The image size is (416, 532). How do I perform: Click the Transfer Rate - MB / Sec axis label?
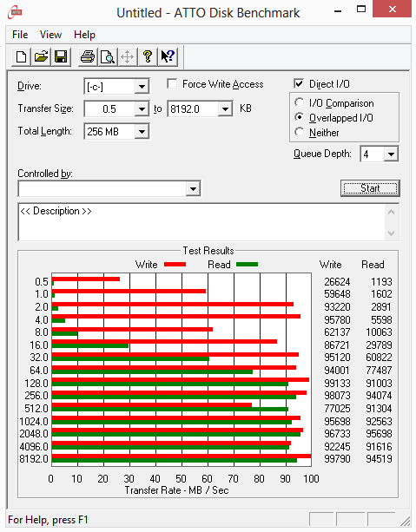tap(176, 490)
